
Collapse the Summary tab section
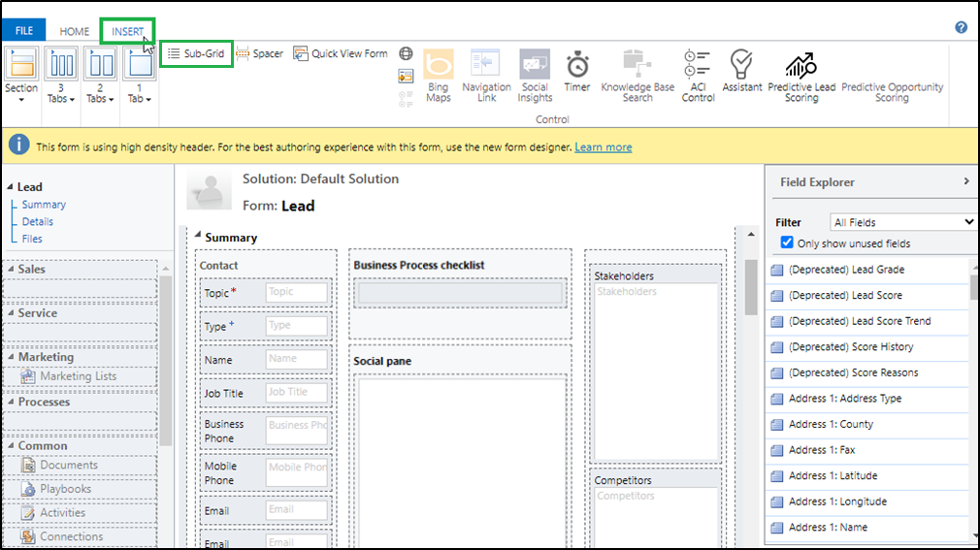(x=199, y=237)
